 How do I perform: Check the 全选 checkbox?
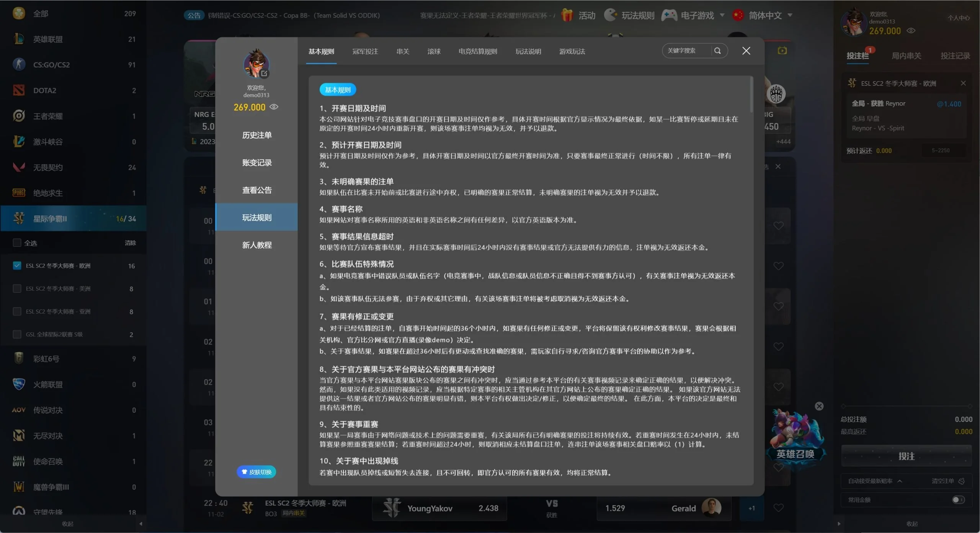click(17, 243)
